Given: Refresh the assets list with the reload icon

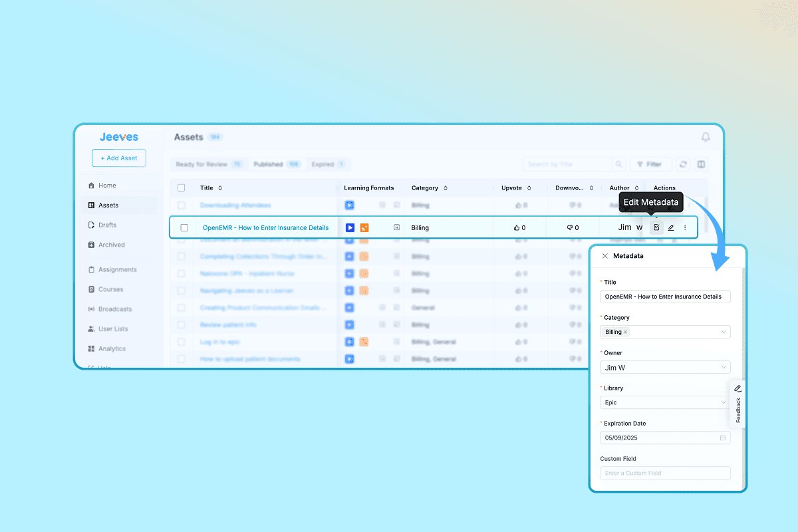Looking at the screenshot, I should [683, 164].
